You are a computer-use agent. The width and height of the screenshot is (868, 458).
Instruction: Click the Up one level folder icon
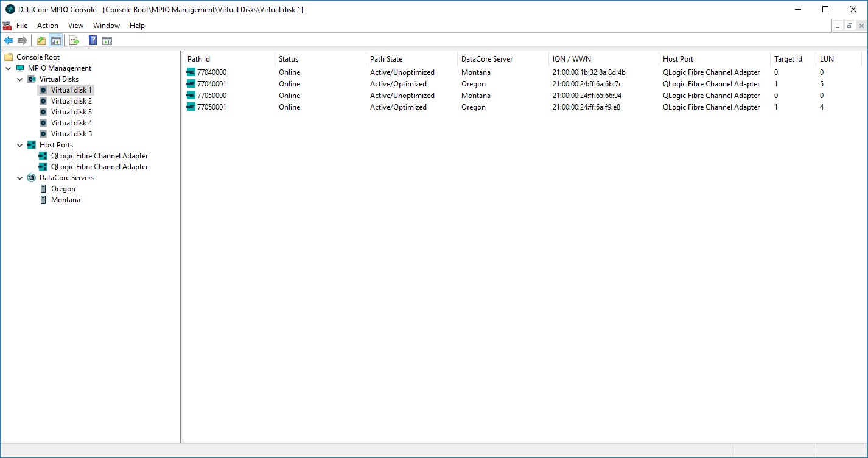(41, 41)
